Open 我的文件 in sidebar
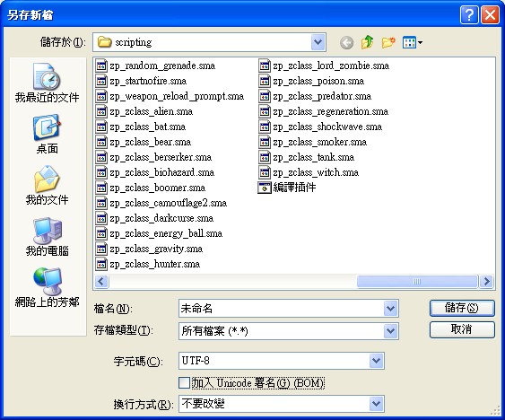Image resolution: width=505 pixels, height=420 pixels. click(x=47, y=186)
